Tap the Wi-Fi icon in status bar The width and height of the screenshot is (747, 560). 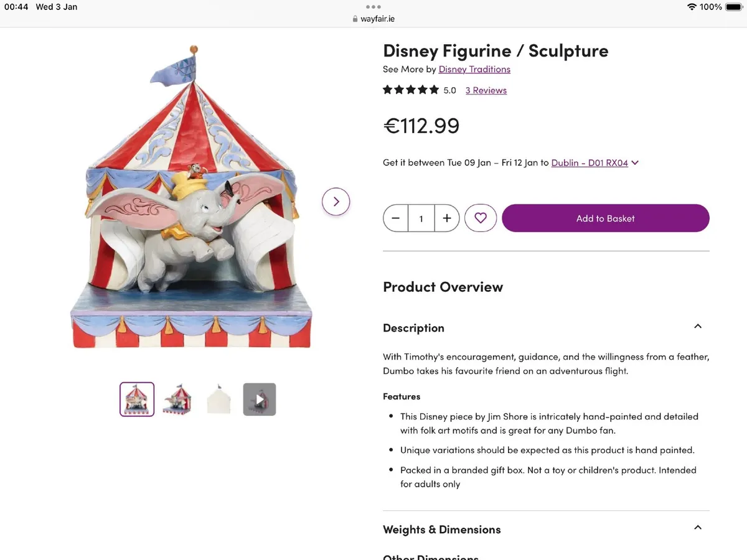pyautogui.click(x=693, y=7)
